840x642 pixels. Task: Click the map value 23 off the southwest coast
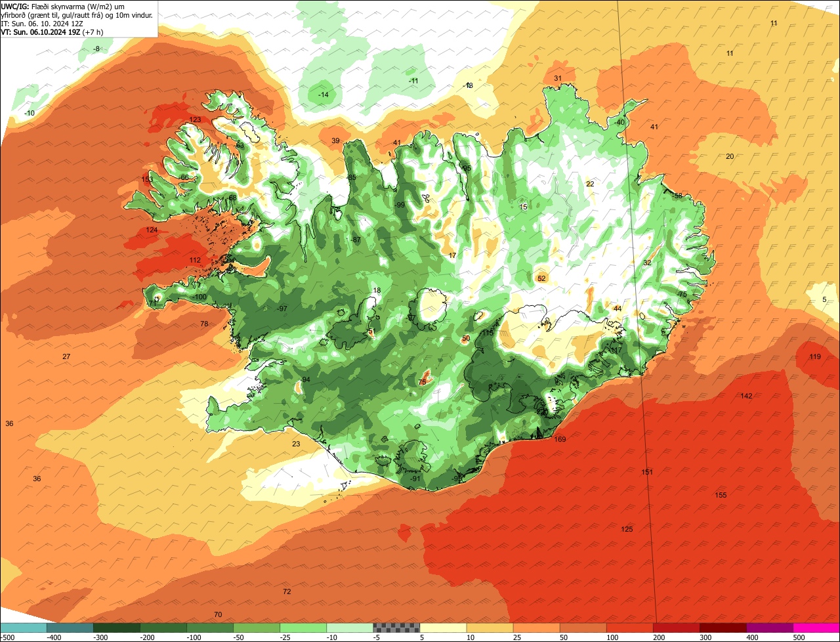296,444
